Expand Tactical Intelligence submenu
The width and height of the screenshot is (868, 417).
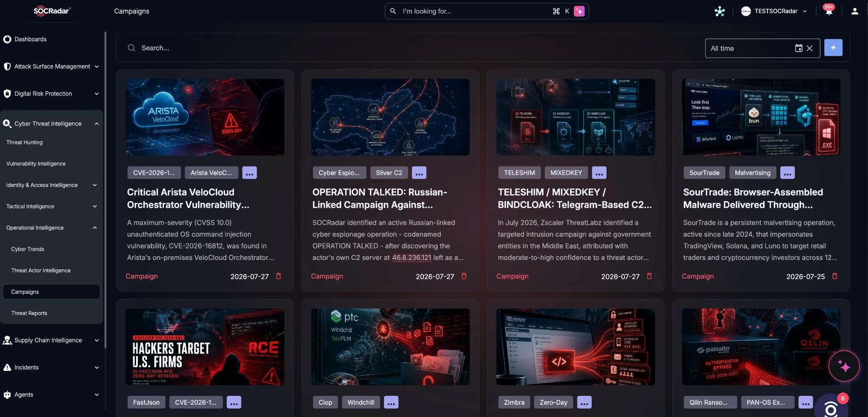[x=95, y=206]
